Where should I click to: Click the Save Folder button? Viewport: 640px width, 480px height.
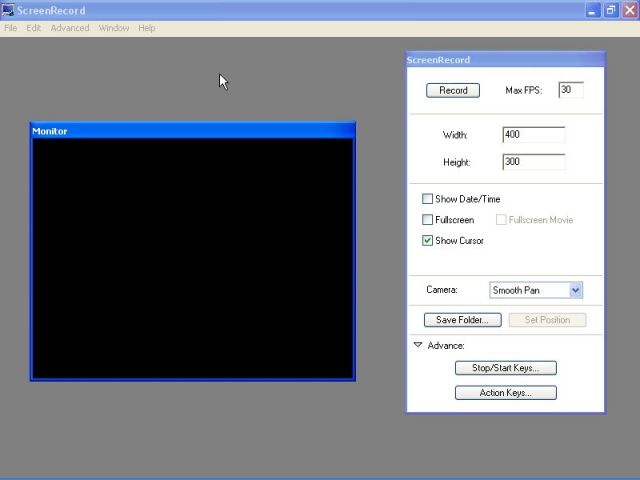point(462,320)
